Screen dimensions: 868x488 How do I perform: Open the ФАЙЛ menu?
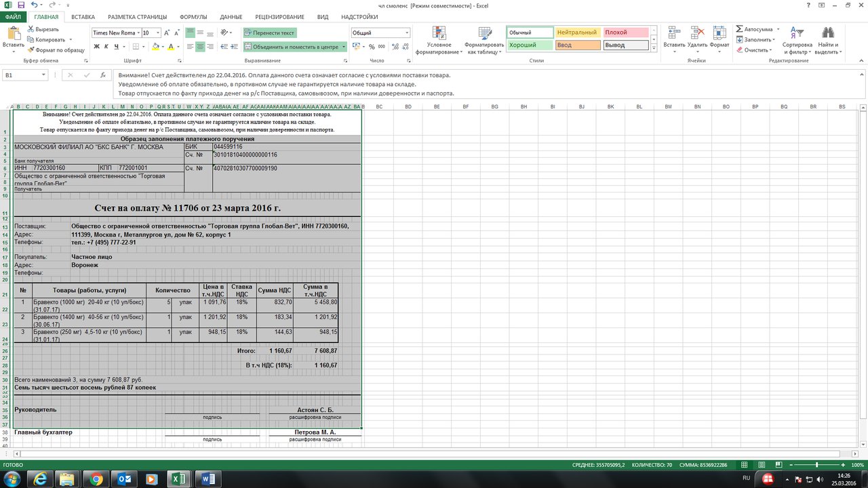[13, 16]
